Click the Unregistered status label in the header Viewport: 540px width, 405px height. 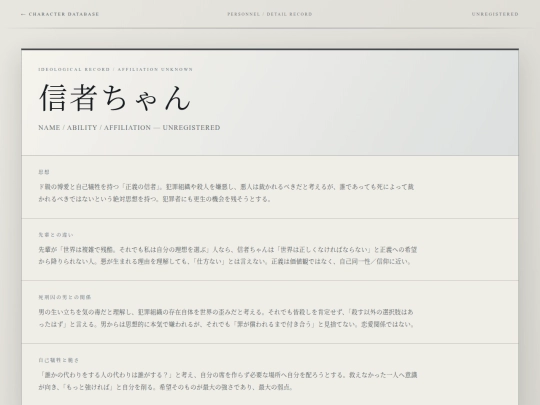495,14
